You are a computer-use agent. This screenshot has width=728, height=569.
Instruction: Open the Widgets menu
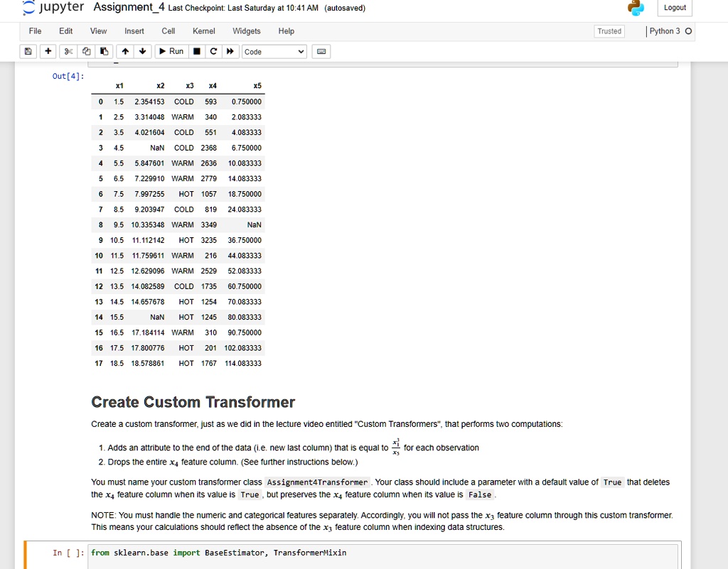[x=246, y=31]
